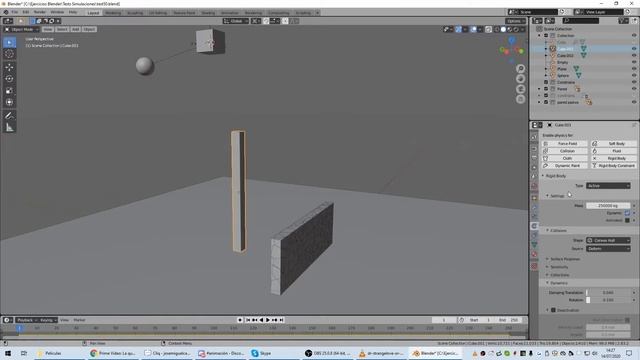The height and width of the screenshot is (360, 640).
Task: Switch to the Sculpting workspace tab
Action: click(135, 13)
